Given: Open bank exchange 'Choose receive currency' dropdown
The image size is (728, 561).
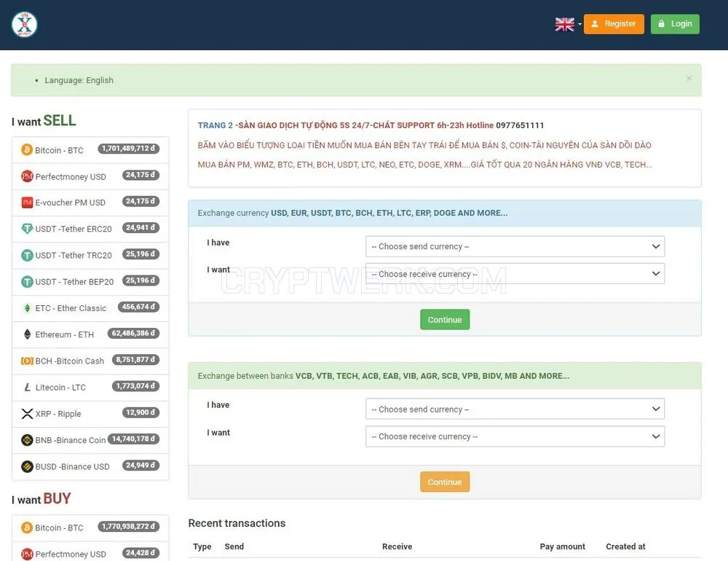Looking at the screenshot, I should (x=515, y=436).
